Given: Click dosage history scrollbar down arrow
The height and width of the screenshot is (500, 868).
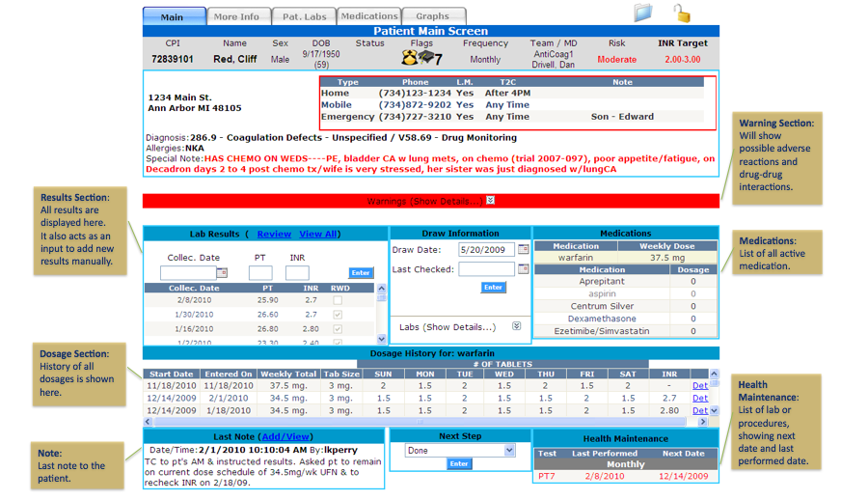Looking at the screenshot, I should pyautogui.click(x=714, y=411).
